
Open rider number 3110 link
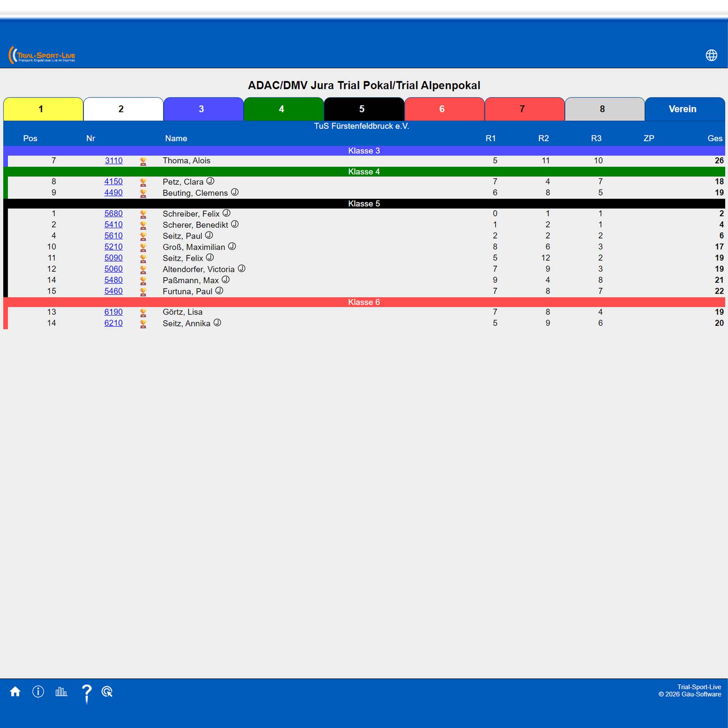click(114, 161)
